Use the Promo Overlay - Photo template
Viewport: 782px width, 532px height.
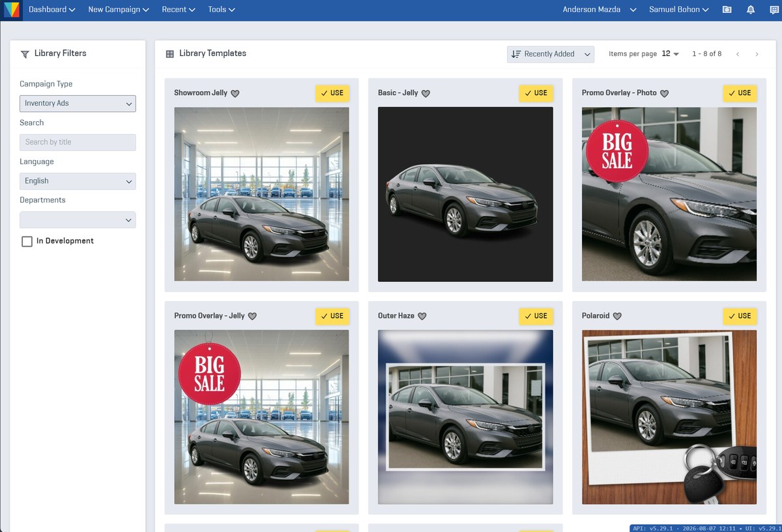point(740,93)
